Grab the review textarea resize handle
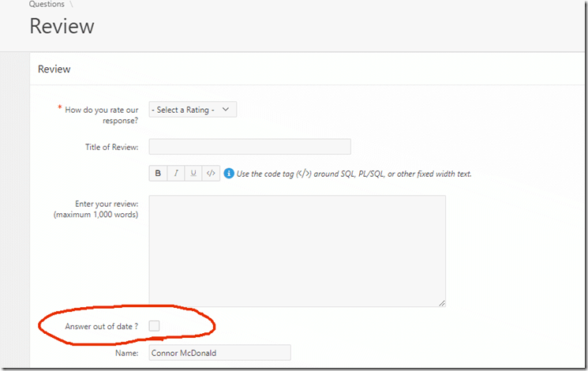The width and height of the screenshot is (588, 371). pos(441,302)
